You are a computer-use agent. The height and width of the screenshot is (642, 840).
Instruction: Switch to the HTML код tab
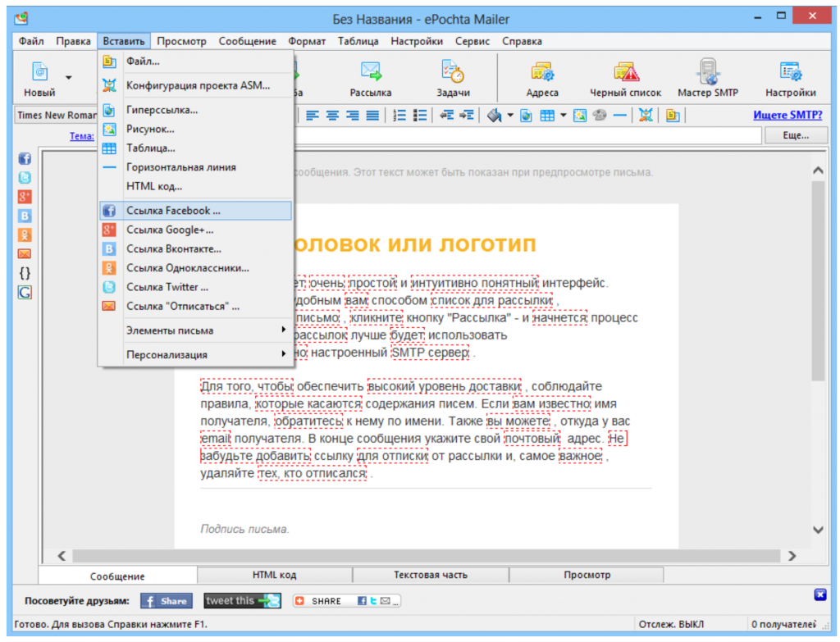274,576
